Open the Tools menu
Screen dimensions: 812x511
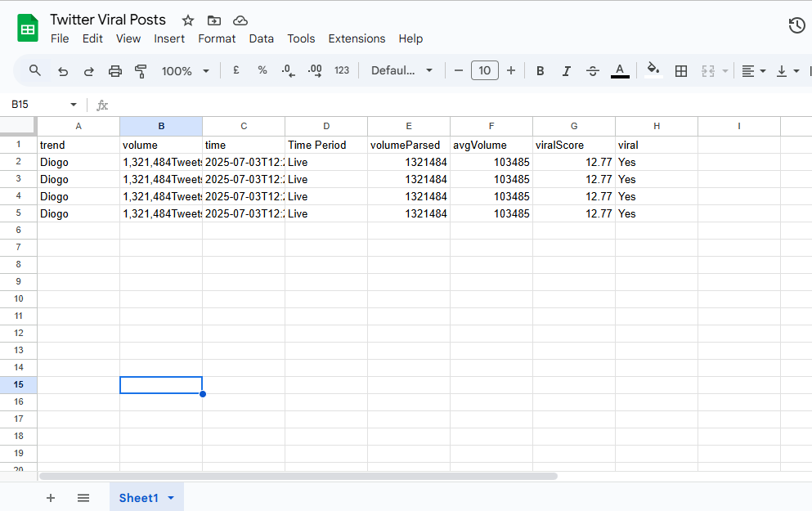[x=301, y=38]
